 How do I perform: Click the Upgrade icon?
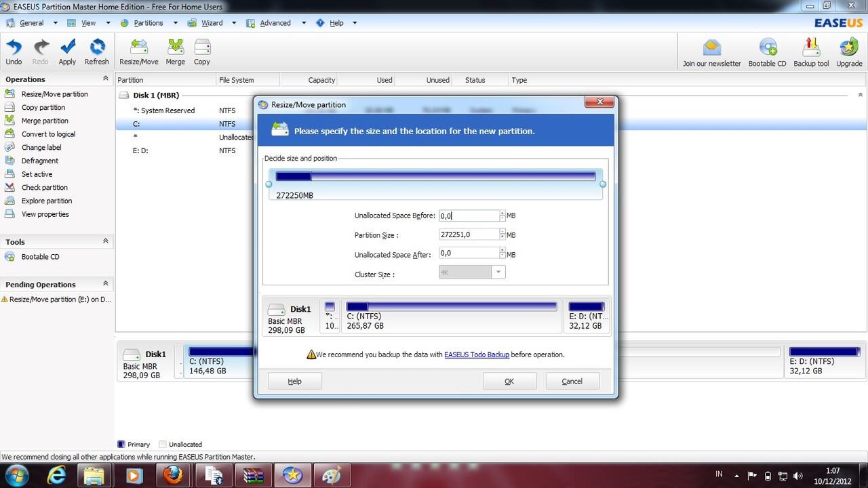[849, 49]
